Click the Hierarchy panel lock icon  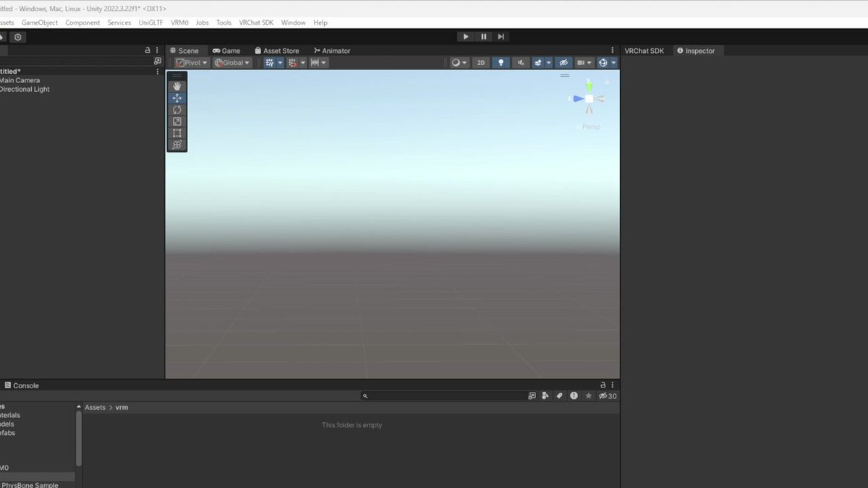(x=148, y=51)
